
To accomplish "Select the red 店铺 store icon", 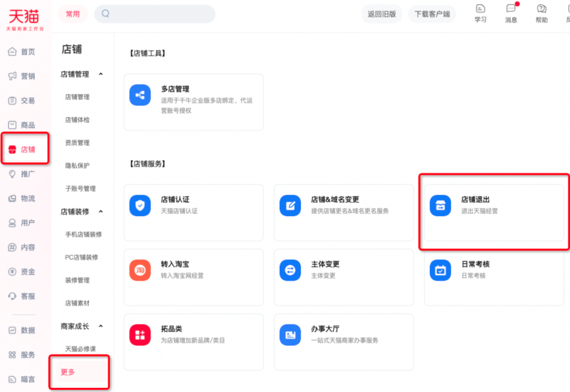I will [x=12, y=149].
